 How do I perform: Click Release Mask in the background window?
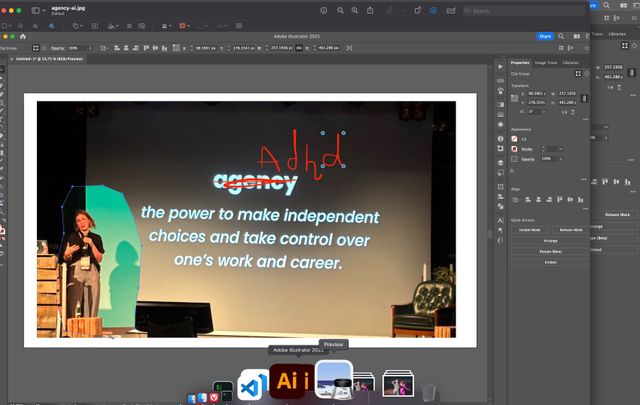pyautogui.click(x=617, y=214)
